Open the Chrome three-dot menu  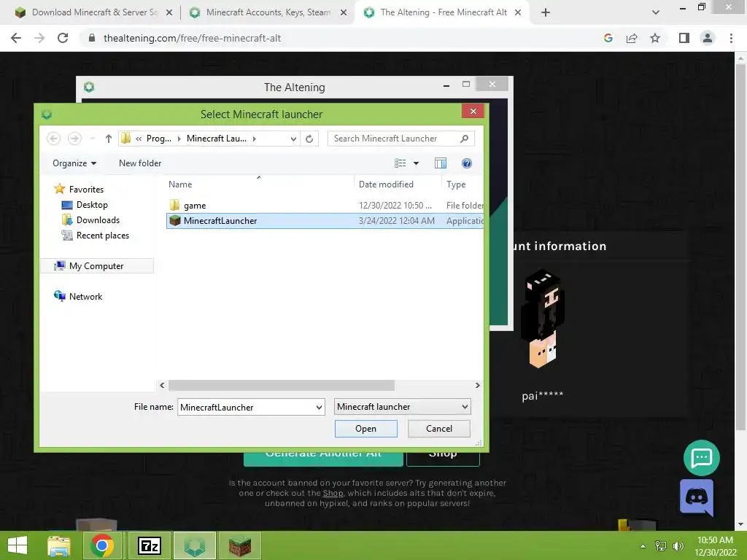(x=731, y=38)
